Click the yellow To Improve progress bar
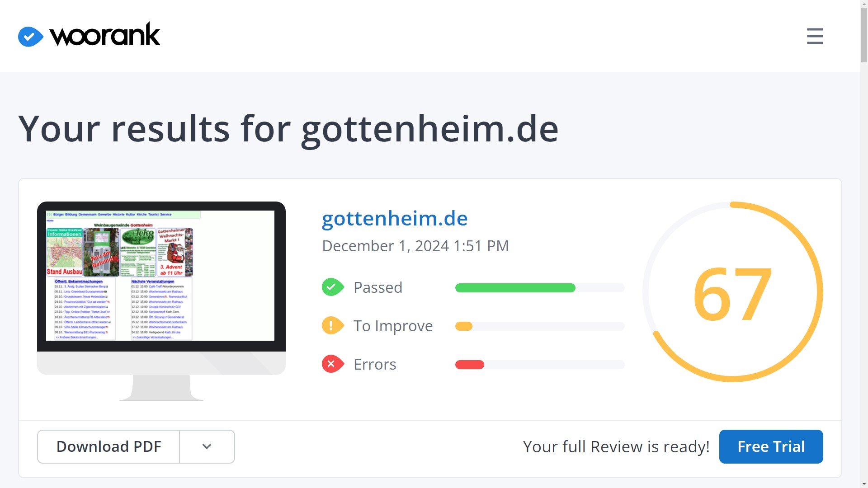Screen dimensions: 868x488 click(464, 326)
